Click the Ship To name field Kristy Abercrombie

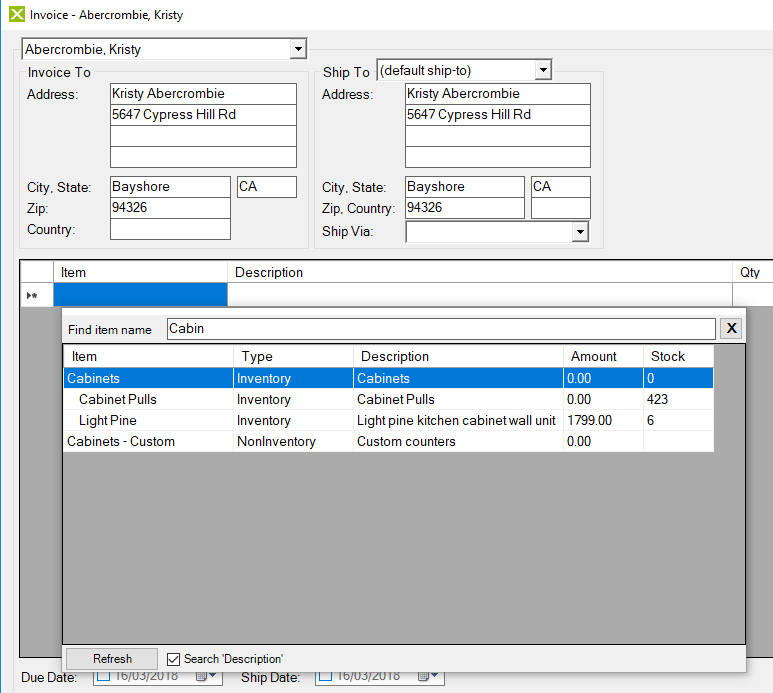tap(498, 94)
